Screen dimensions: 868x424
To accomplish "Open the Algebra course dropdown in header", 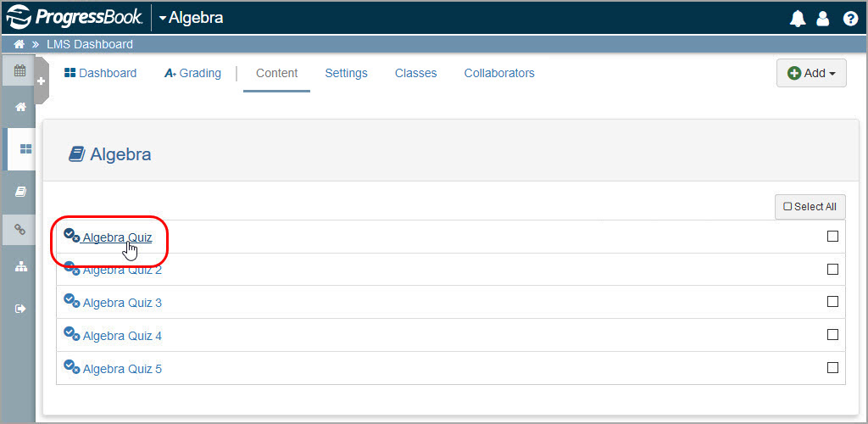I will (191, 18).
